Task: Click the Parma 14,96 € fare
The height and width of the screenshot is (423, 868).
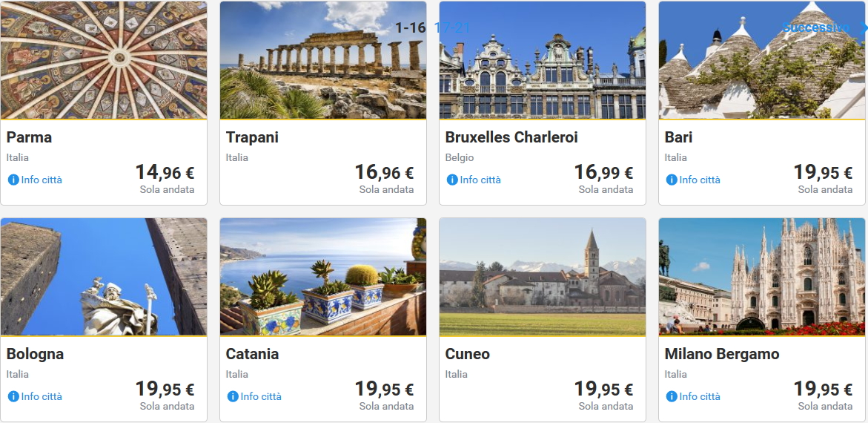Action: click(x=165, y=172)
